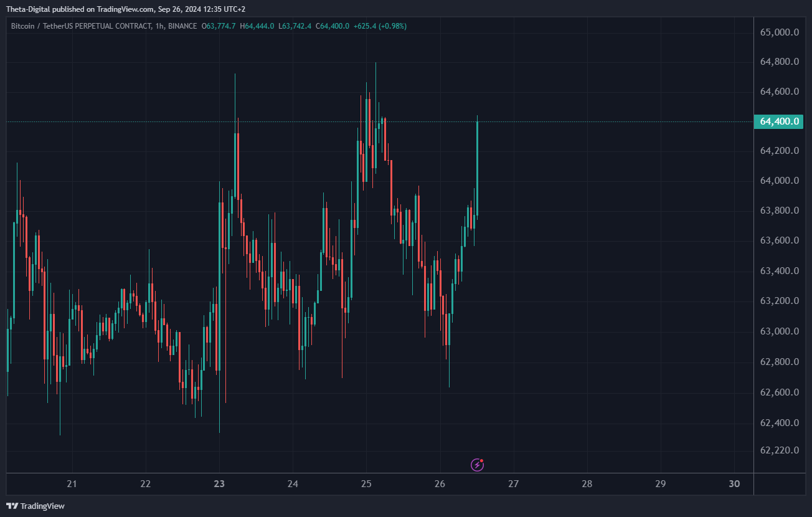Click the published by Theta-Digital header text

126,9
